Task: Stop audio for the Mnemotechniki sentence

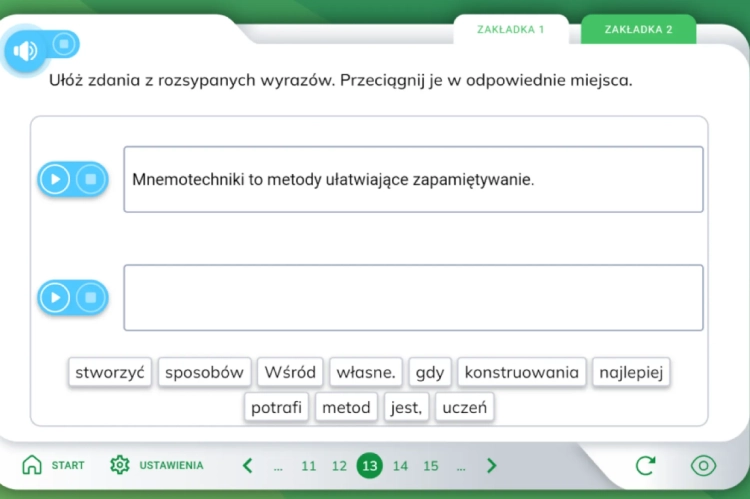Action: [90, 179]
